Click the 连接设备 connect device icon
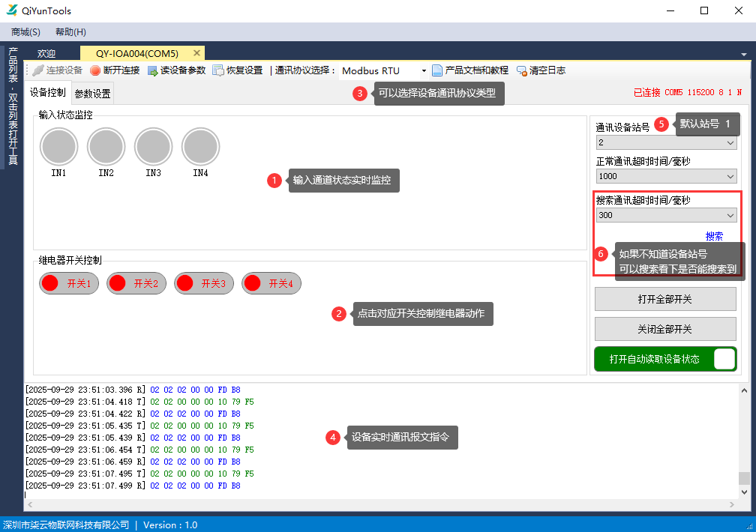 [x=38, y=70]
